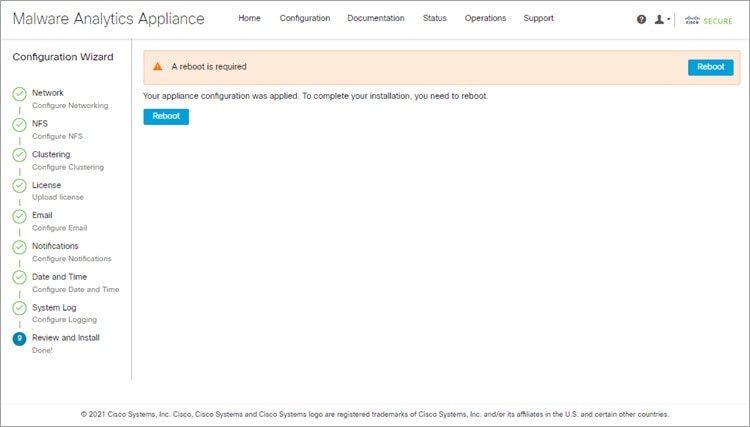
Task: Go to the License wizard step
Action: (46, 185)
